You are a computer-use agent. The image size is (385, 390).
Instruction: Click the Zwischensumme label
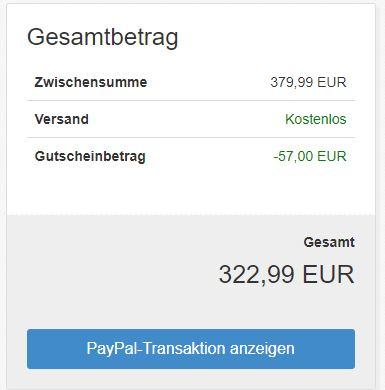coord(91,82)
